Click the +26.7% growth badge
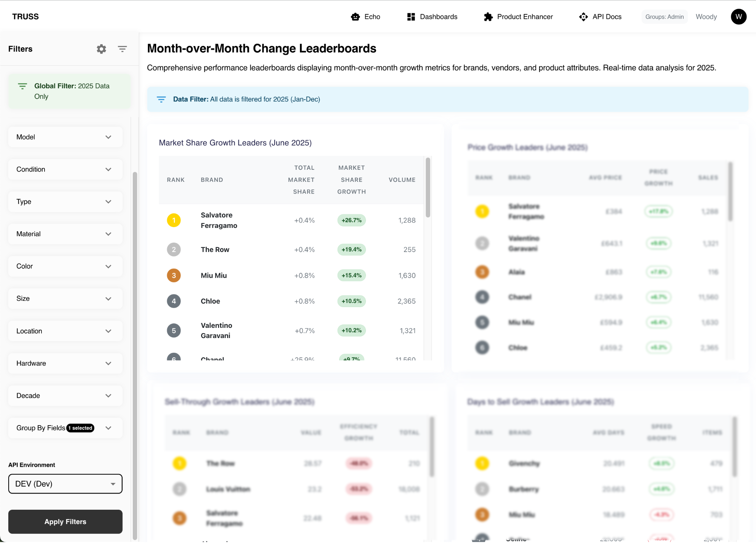 point(352,220)
